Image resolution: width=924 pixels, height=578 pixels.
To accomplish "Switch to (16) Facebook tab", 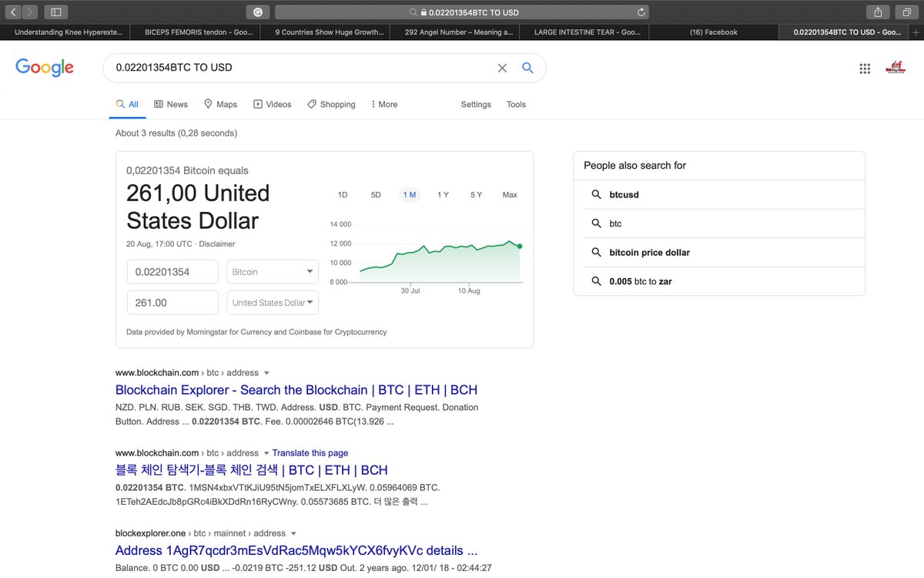I will click(714, 32).
